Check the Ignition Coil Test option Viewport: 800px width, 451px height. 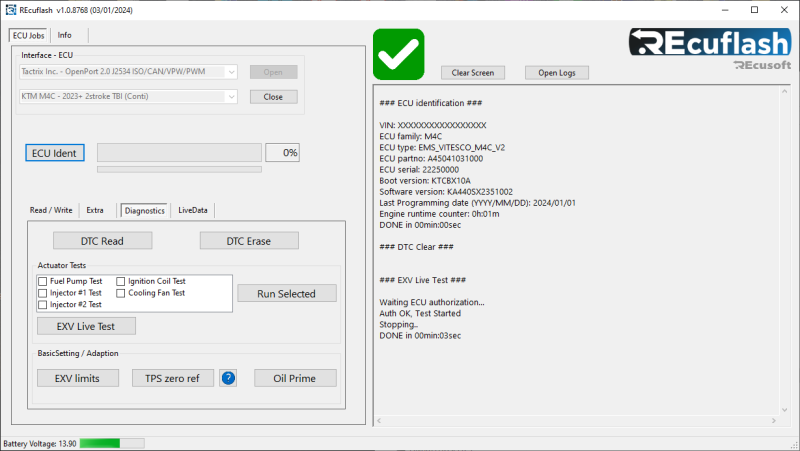[121, 281]
